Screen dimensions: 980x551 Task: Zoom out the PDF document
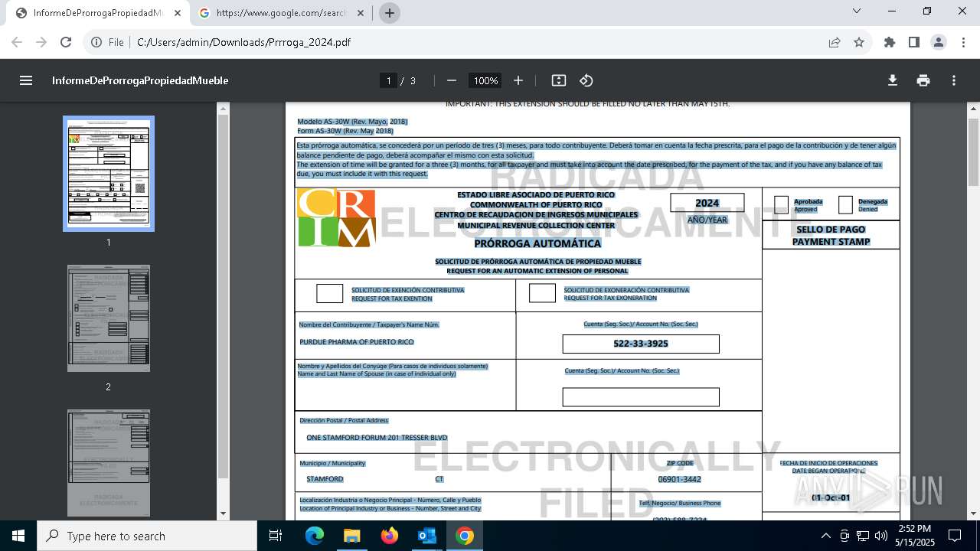coord(452,80)
